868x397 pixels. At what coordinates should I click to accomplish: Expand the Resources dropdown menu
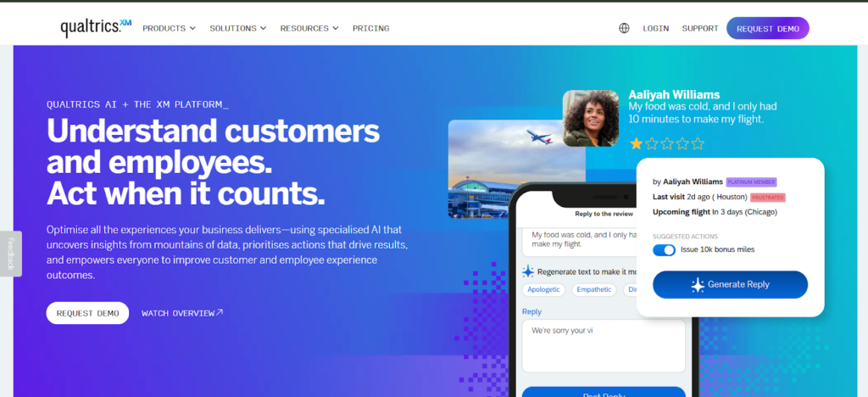pyautogui.click(x=309, y=28)
